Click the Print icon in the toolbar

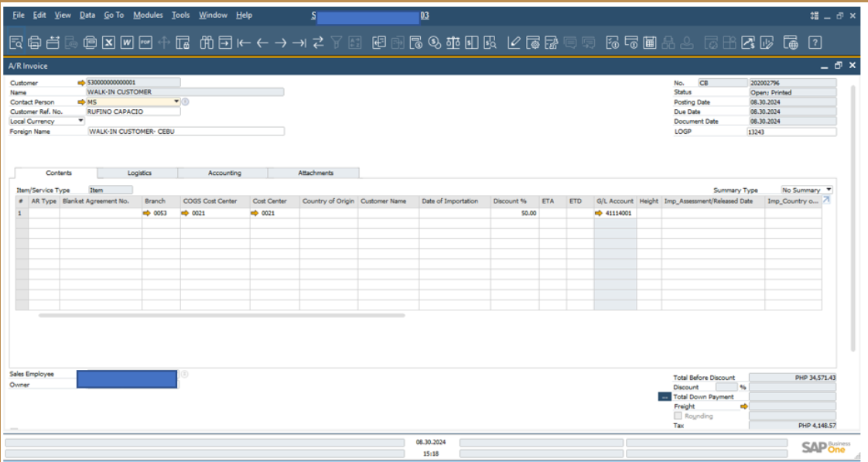pos(34,43)
